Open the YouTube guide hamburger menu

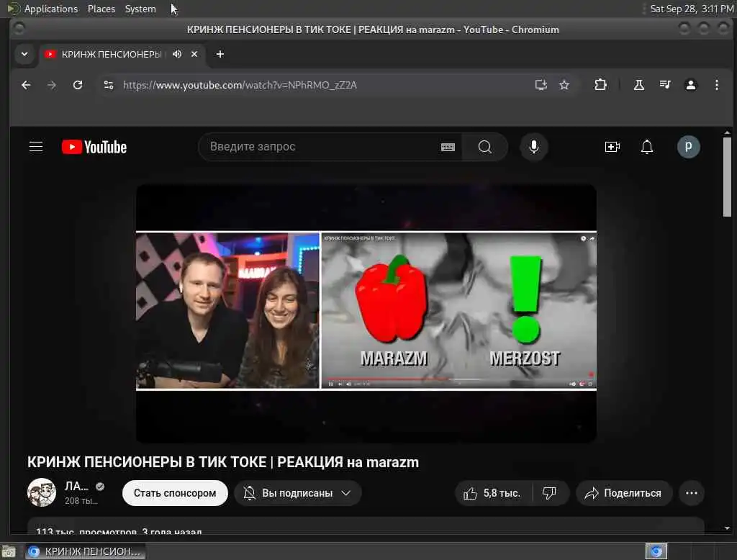pyautogui.click(x=36, y=147)
